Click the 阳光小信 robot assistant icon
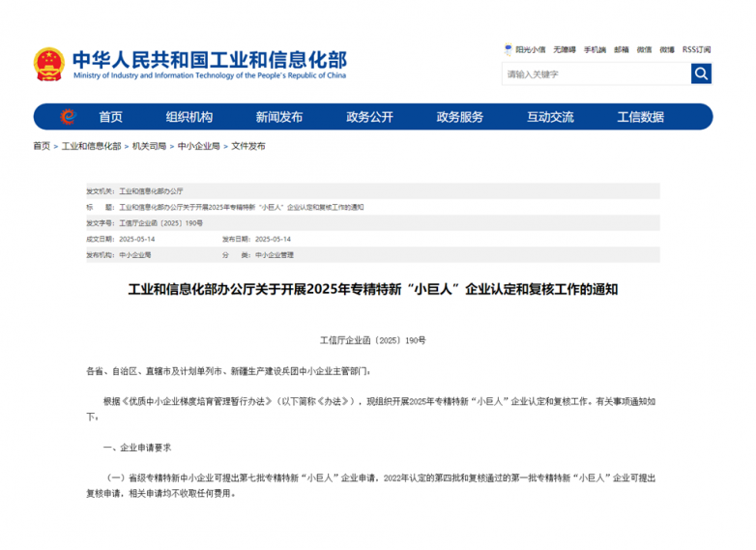The width and height of the screenshot is (756, 550). pos(509,49)
